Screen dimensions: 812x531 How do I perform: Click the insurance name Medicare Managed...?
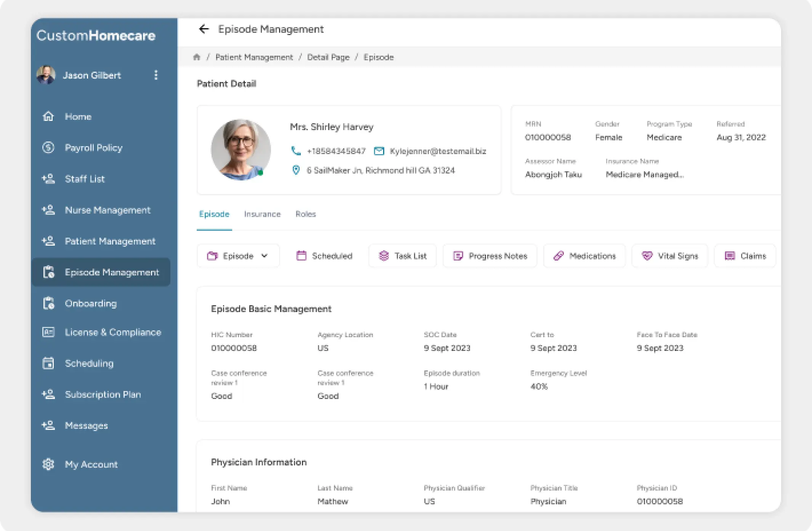point(645,174)
